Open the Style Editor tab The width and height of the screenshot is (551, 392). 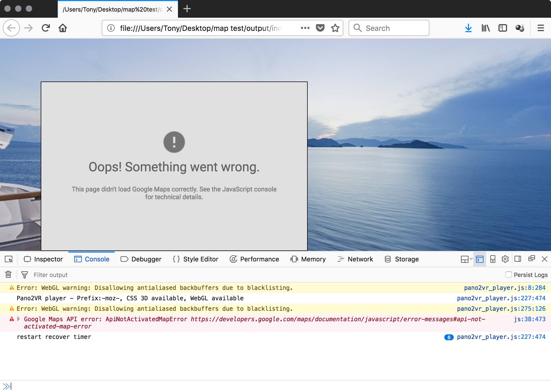pos(196,259)
